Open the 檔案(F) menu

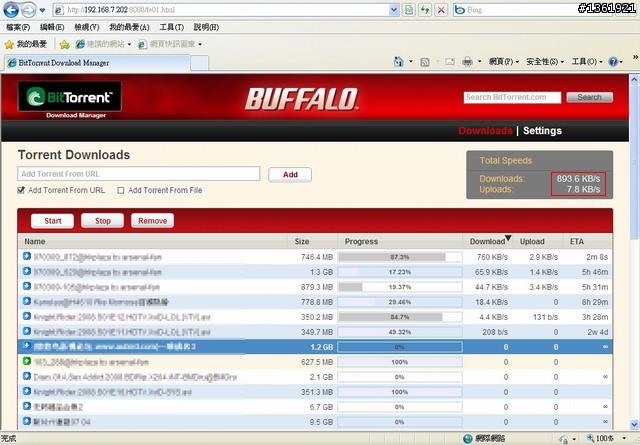point(18,27)
